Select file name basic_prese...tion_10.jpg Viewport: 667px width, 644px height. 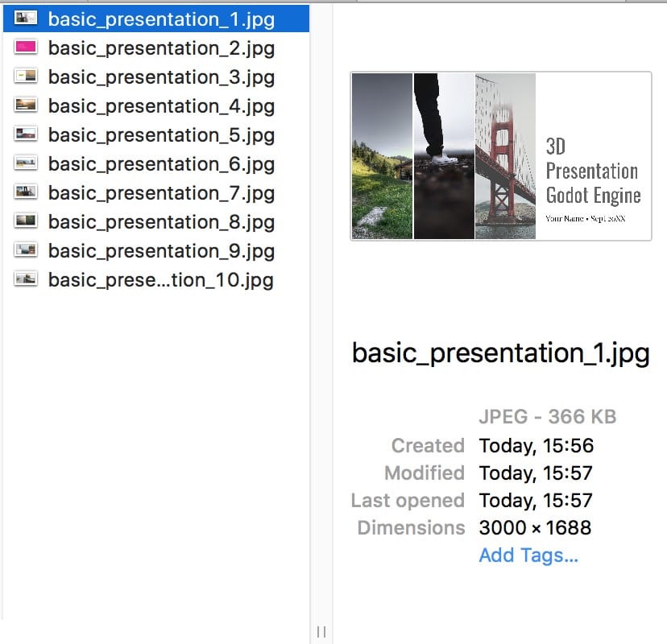click(161, 280)
